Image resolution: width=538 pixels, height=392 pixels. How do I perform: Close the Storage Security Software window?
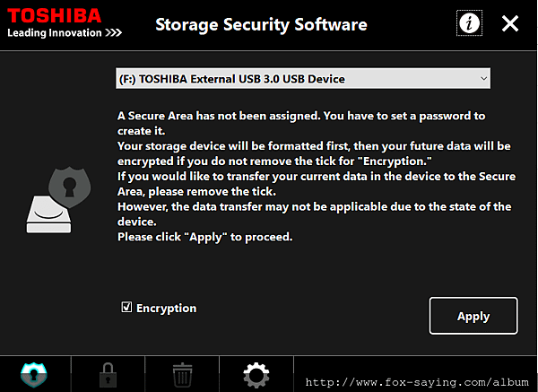tap(510, 23)
